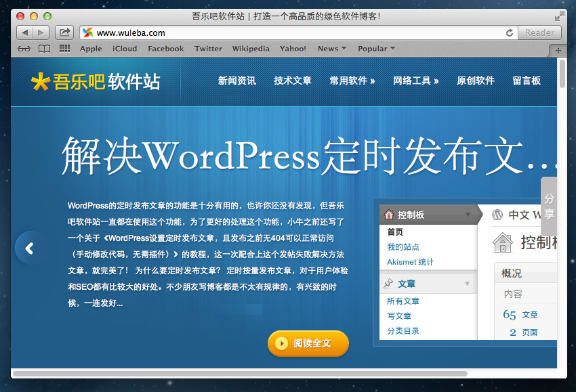This screenshot has width=576, height=392.
Task: Show bookmarks with the open book icon
Action: click(45, 49)
